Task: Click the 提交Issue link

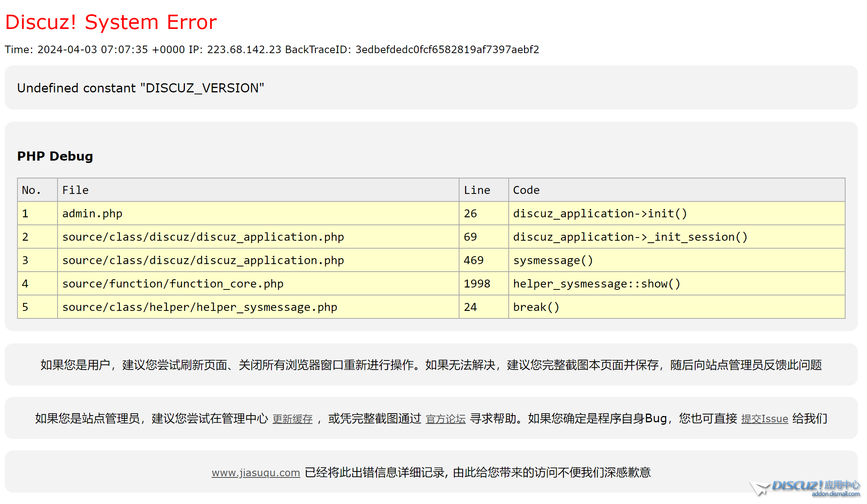Action: coord(764,419)
